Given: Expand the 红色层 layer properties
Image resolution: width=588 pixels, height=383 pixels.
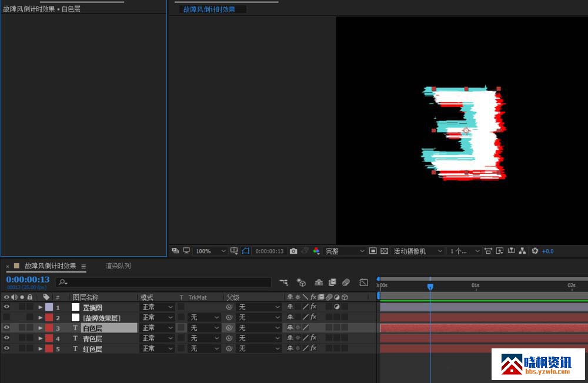Looking at the screenshot, I should point(40,348).
